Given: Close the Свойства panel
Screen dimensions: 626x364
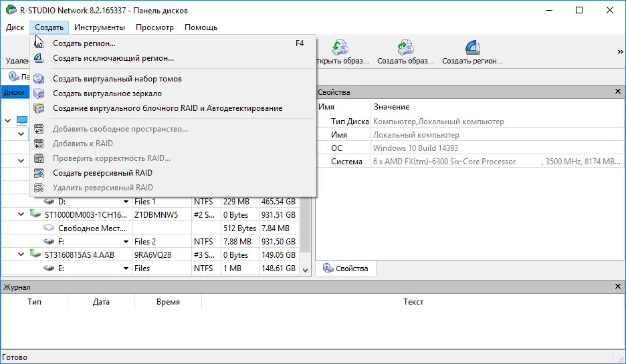Looking at the screenshot, I should point(617,92).
